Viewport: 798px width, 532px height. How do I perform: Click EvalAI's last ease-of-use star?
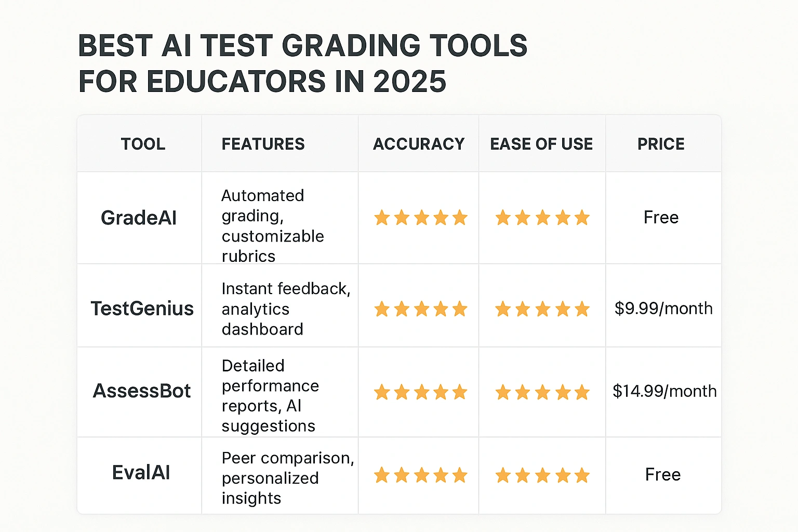pos(582,475)
